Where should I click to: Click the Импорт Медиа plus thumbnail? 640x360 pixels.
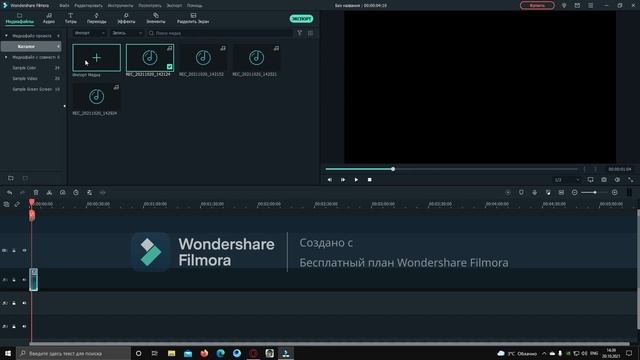pyautogui.click(x=97, y=58)
